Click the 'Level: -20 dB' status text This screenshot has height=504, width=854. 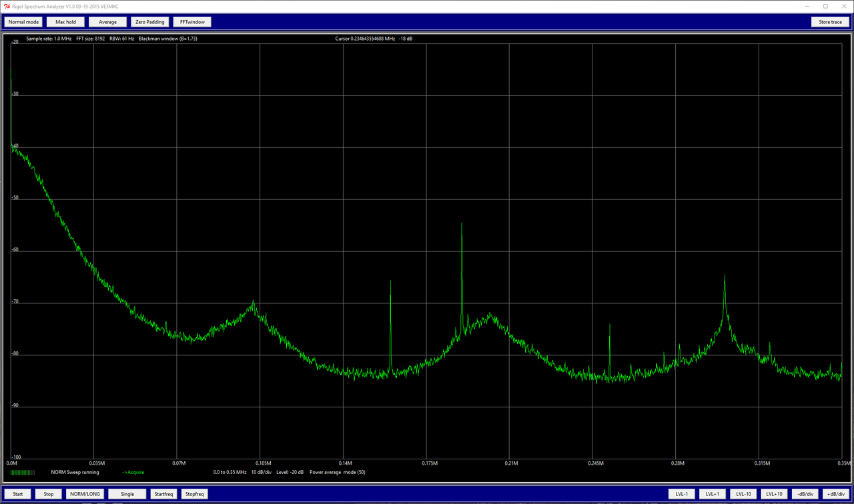coord(290,473)
